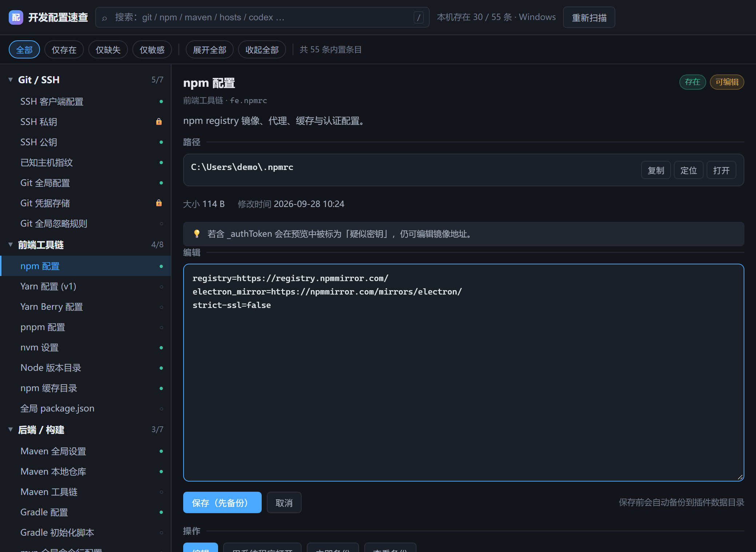Open Maven 全局设置 entry
Viewport: 756px width, 552px height.
pos(85,451)
